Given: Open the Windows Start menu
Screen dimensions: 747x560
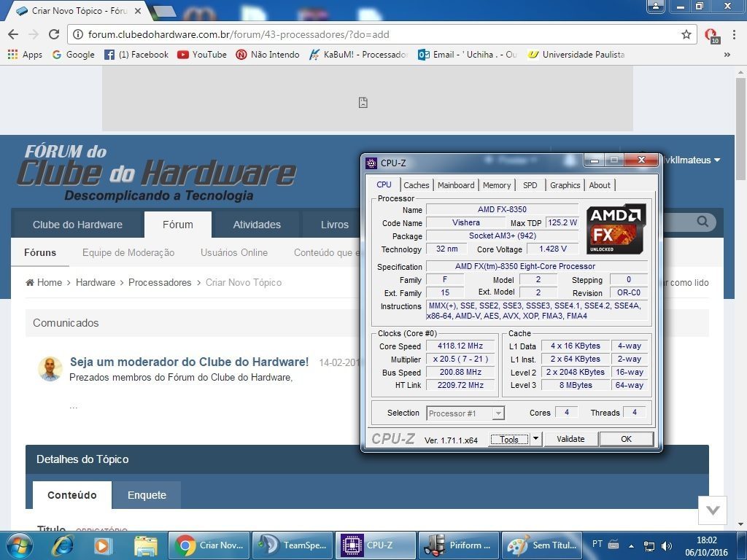Looking at the screenshot, I should point(20,545).
